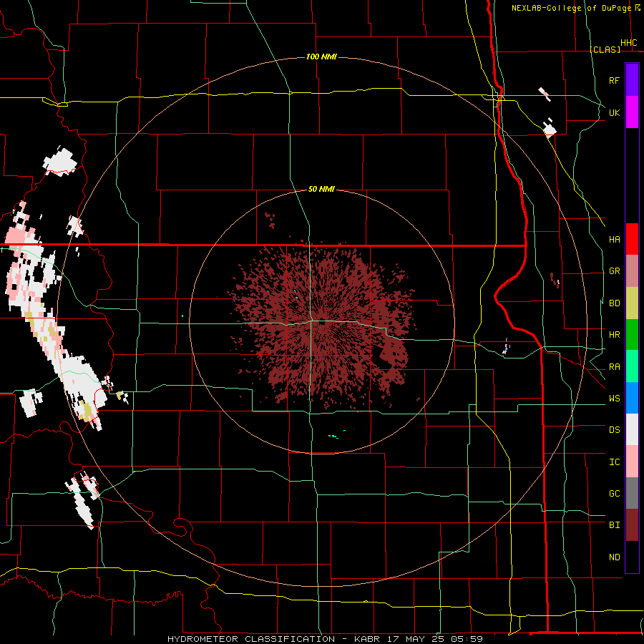Viewport: 644px width, 644px height.
Task: Click the GR legend label
Action: pos(614,271)
